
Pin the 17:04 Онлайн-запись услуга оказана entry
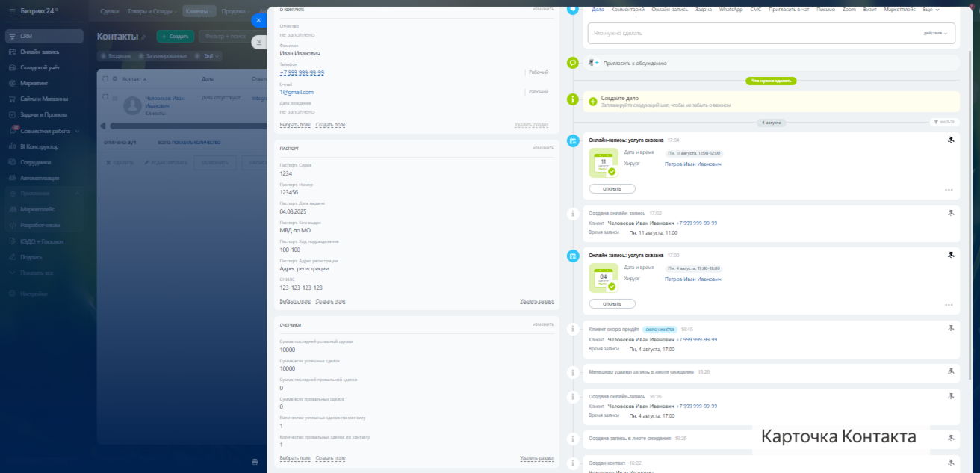tap(950, 139)
